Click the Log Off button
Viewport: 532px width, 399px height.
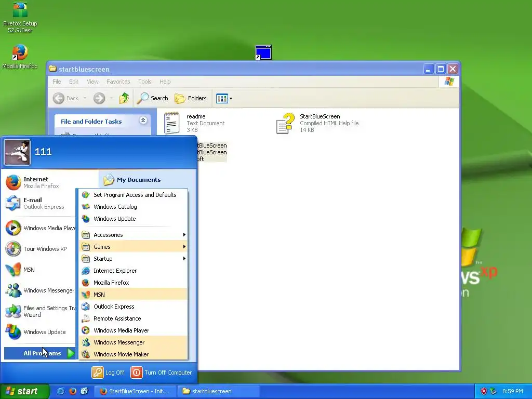tap(108, 373)
